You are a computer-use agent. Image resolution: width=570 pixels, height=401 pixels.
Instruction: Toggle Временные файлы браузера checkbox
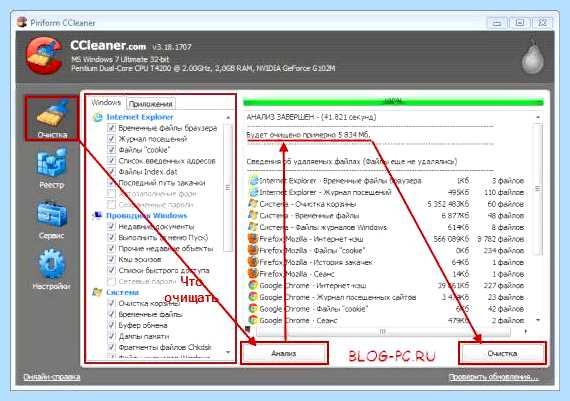111,128
